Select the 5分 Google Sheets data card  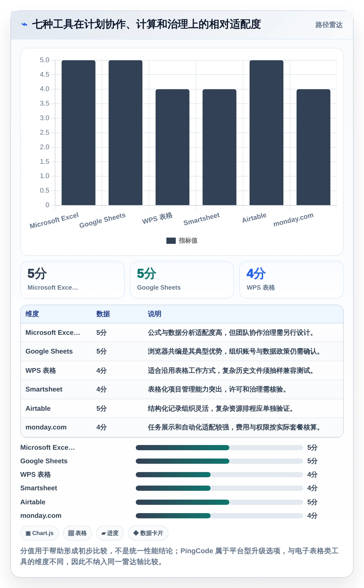click(182, 280)
